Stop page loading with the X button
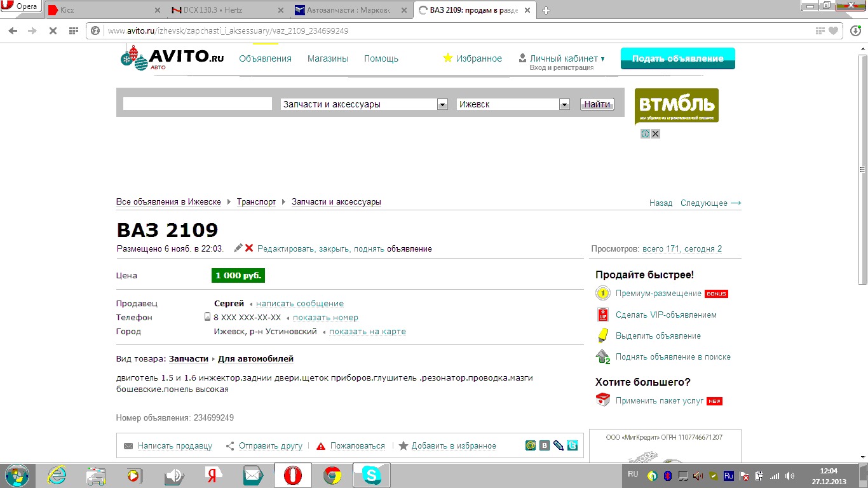The image size is (868, 488). [x=53, y=30]
